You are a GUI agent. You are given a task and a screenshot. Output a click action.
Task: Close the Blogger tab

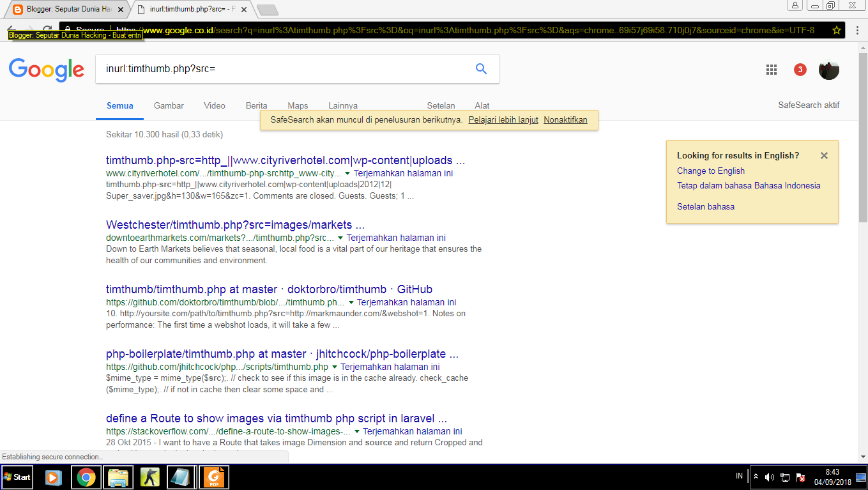click(x=121, y=10)
